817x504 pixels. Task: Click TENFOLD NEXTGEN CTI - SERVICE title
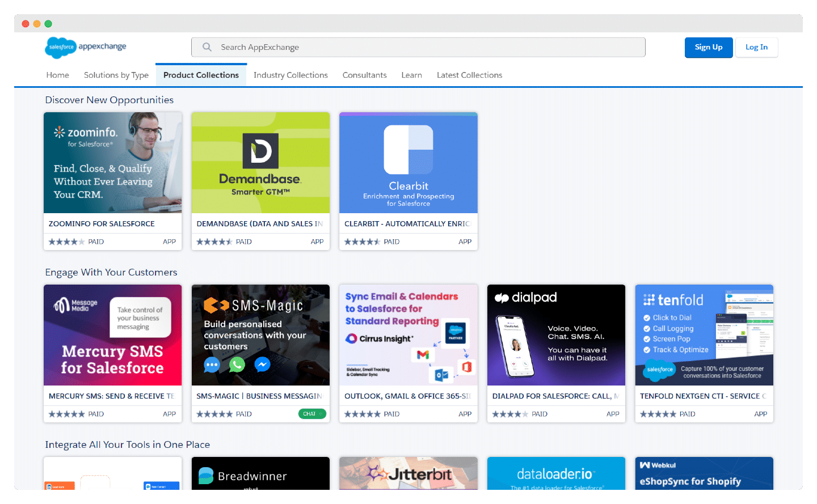(x=703, y=396)
